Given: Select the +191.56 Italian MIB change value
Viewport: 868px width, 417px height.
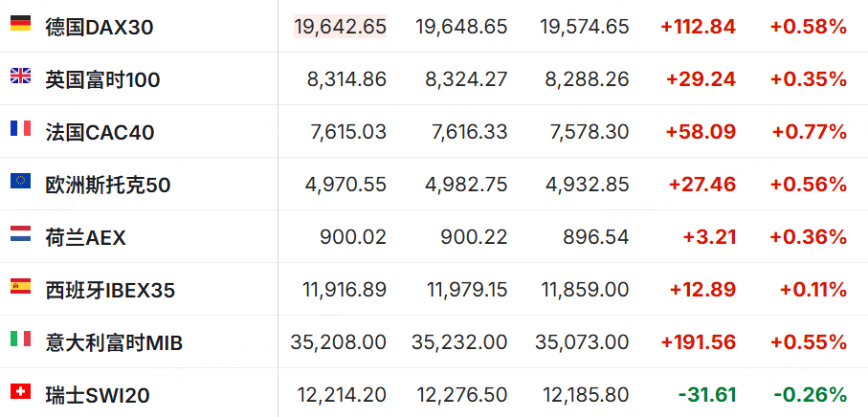Looking at the screenshot, I should pos(698,342).
